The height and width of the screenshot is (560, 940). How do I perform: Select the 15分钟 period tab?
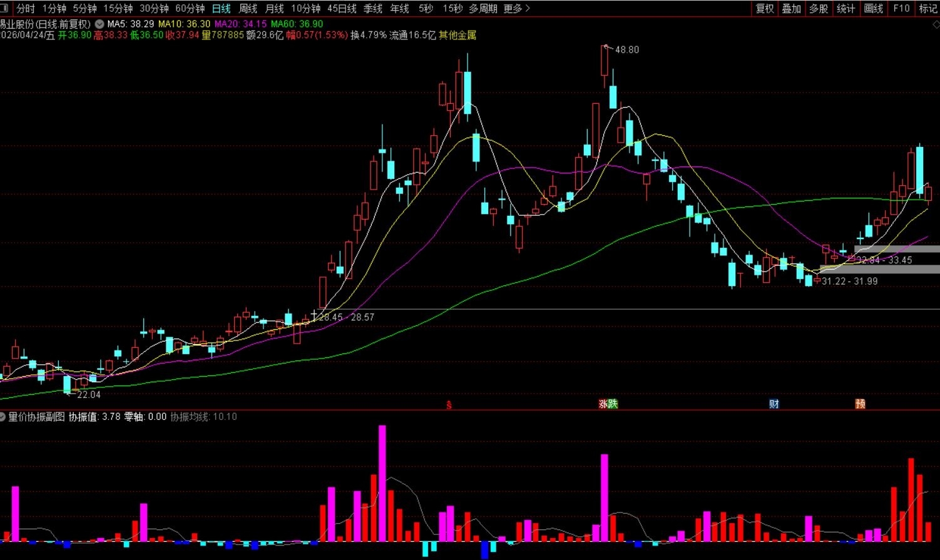[118, 8]
